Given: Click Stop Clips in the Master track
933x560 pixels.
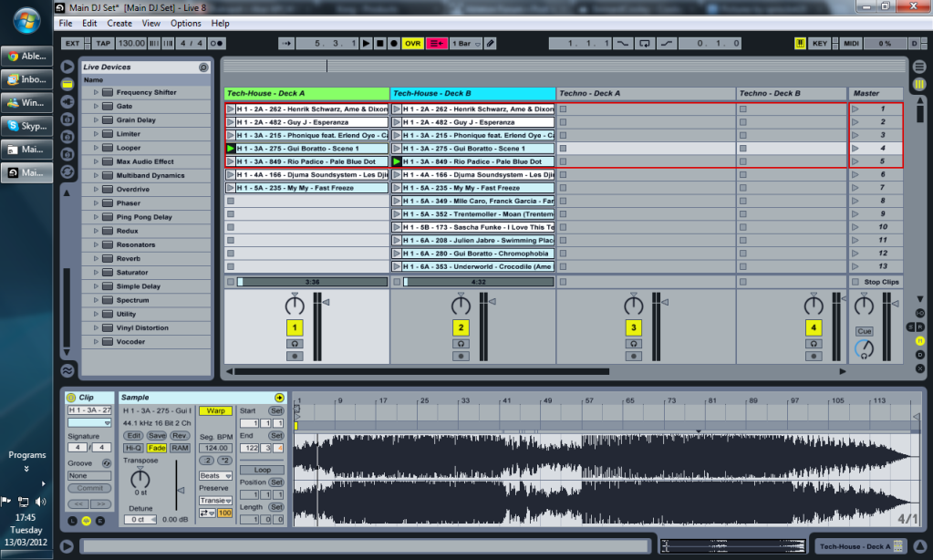Looking at the screenshot, I should (876, 282).
